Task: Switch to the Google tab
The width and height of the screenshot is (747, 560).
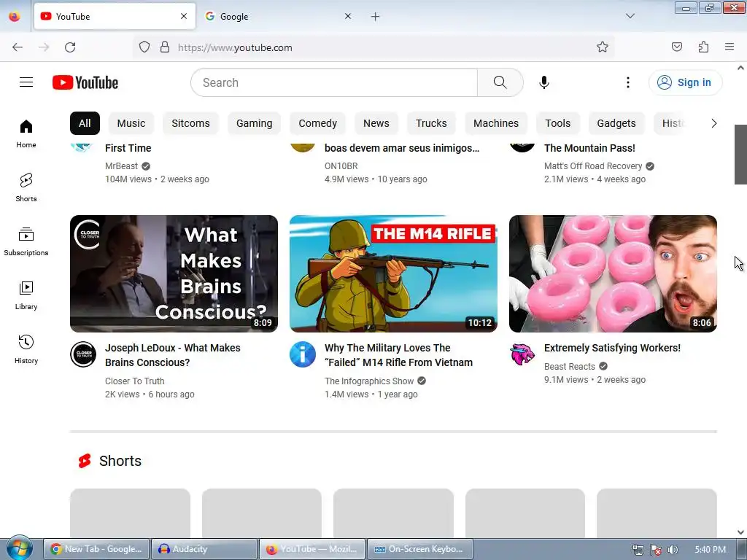Action: point(279,17)
